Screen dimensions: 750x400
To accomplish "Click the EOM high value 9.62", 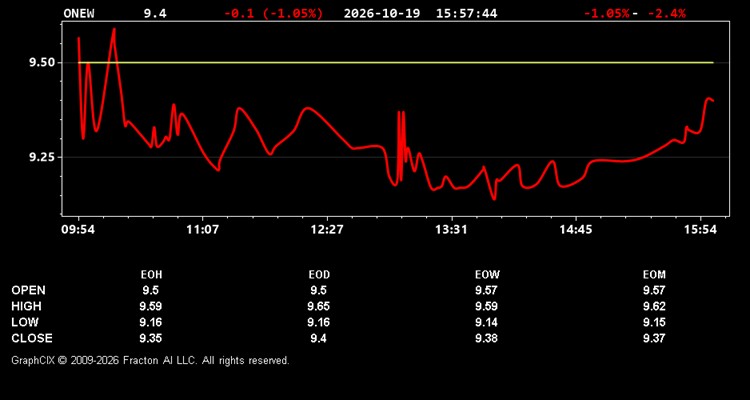I will click(x=654, y=306).
